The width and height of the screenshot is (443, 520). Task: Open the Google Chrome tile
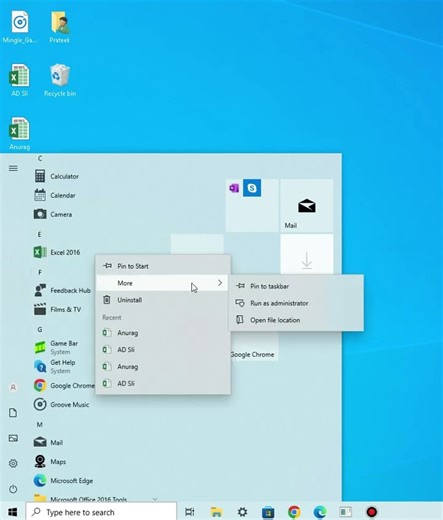[252, 347]
